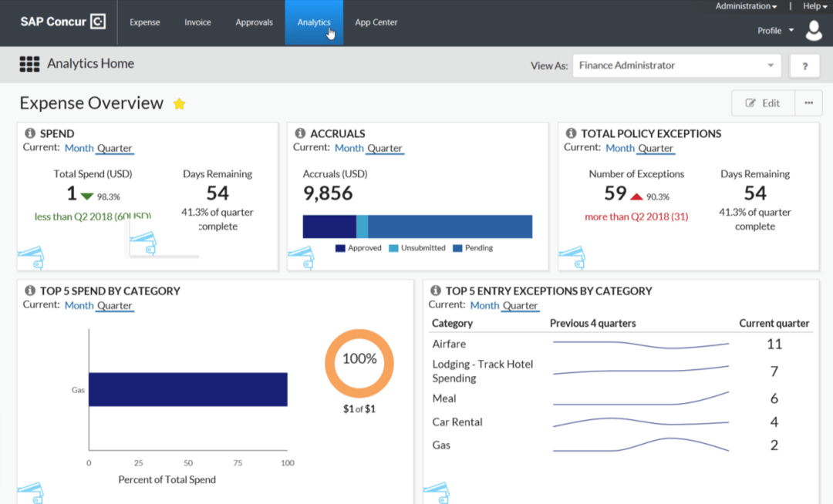
Task: Open the View As Finance Administrator dropdown
Action: pyautogui.click(x=676, y=66)
